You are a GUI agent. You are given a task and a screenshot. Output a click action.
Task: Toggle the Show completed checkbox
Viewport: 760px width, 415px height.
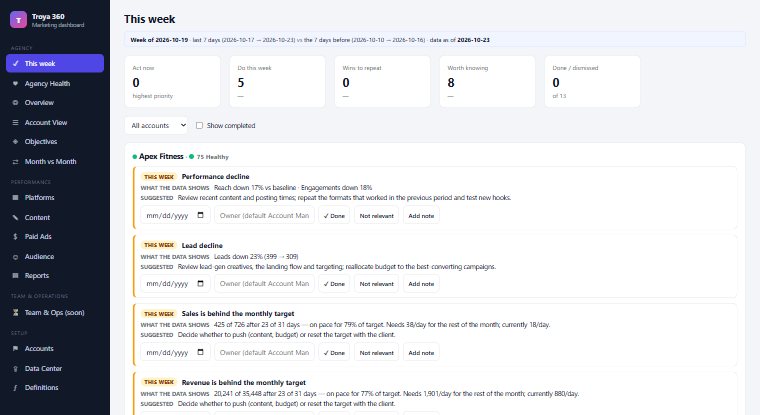(x=199, y=126)
